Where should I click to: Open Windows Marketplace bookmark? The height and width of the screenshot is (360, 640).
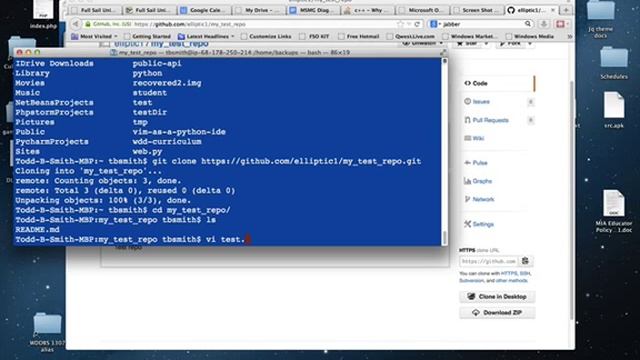click(x=470, y=36)
